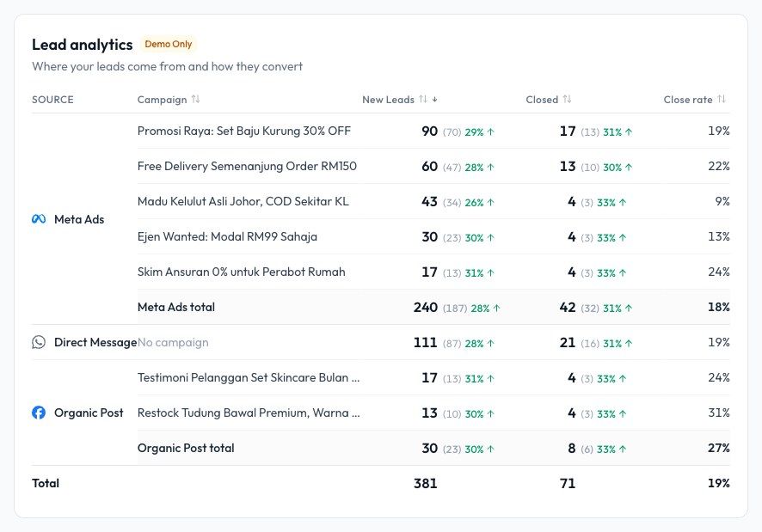Click the descending arrow beside New Leads
The image size is (762, 532).
(x=435, y=99)
